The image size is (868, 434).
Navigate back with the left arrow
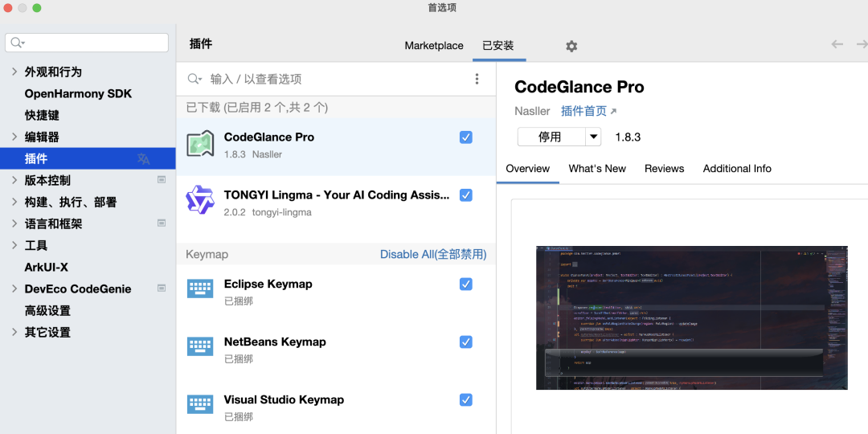(837, 44)
